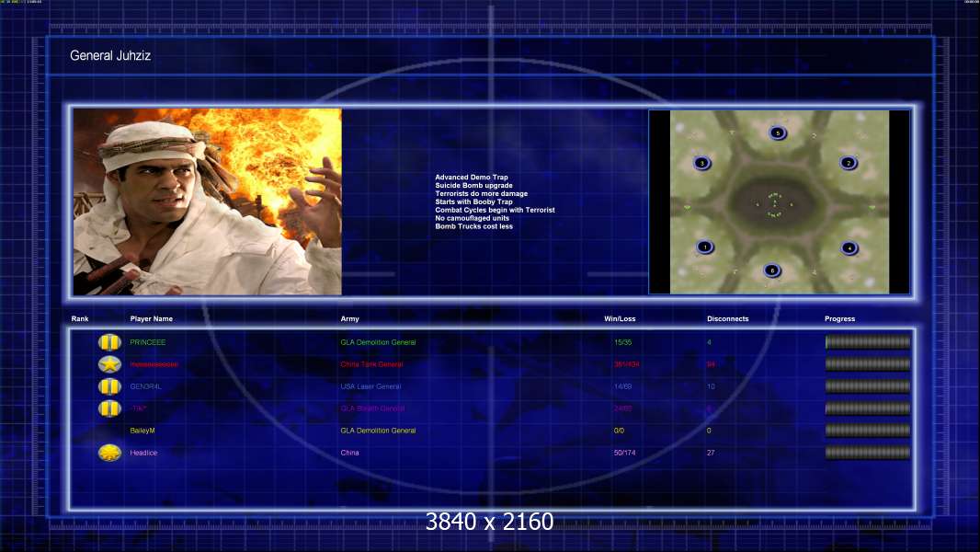Click the 15/35 win/loss value
980x552 pixels.
622,342
